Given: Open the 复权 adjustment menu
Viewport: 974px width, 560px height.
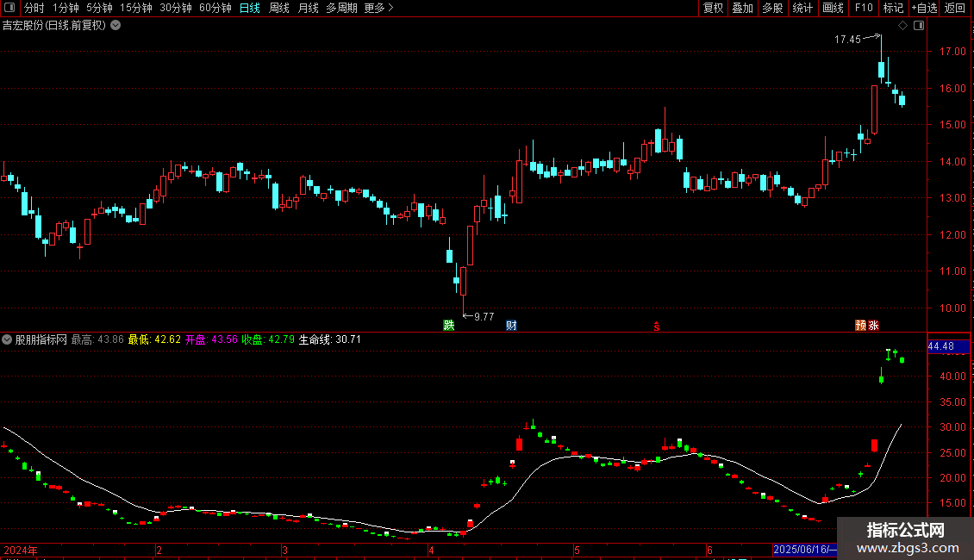Looking at the screenshot, I should [x=713, y=8].
